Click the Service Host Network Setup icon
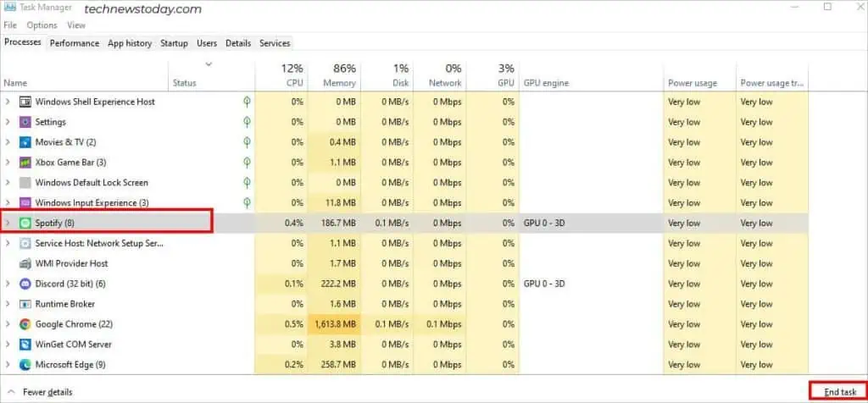Image resolution: width=868 pixels, height=403 pixels. coord(25,243)
